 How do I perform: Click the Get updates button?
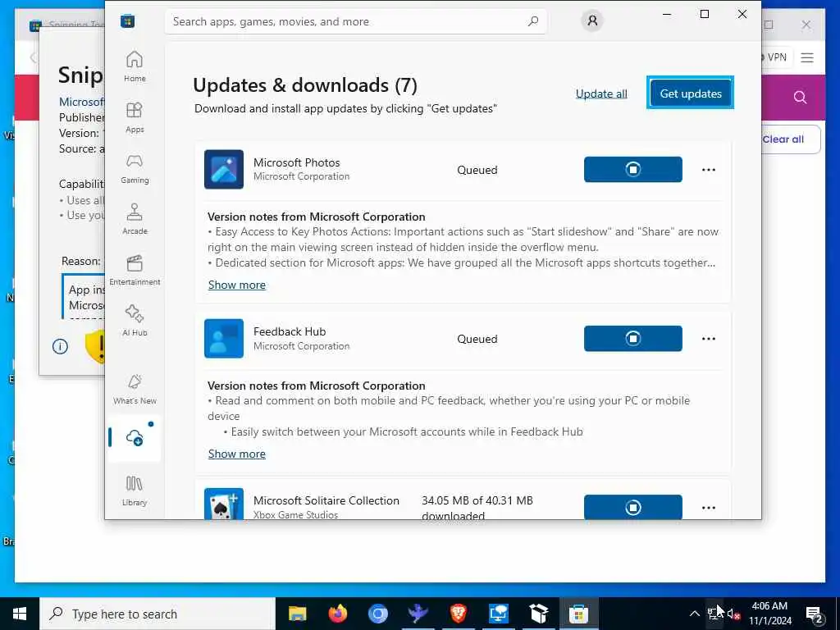point(691,94)
